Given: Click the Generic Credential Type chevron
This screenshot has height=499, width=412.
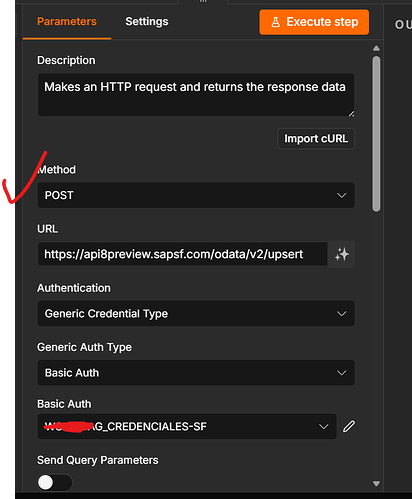Looking at the screenshot, I should (x=341, y=314).
